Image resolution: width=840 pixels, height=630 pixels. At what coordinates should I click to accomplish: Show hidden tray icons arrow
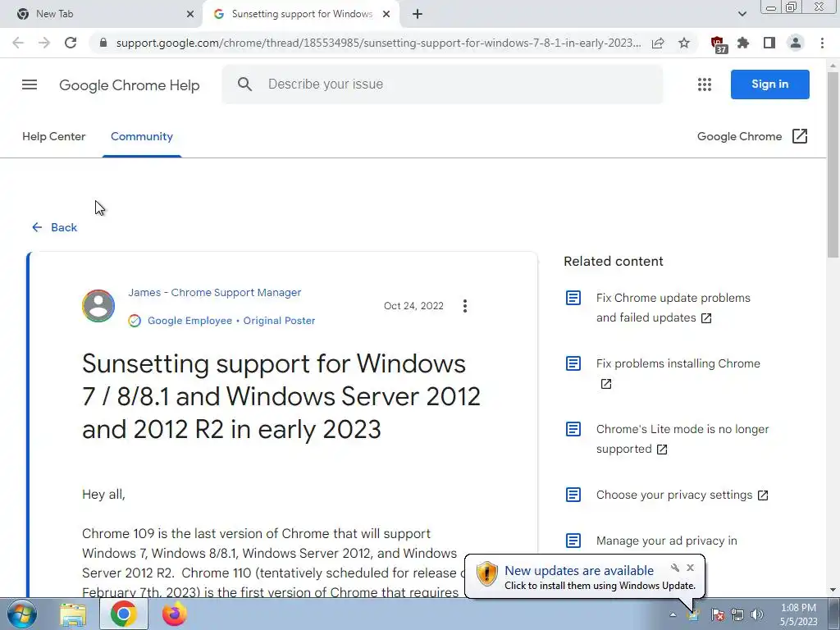tap(673, 614)
